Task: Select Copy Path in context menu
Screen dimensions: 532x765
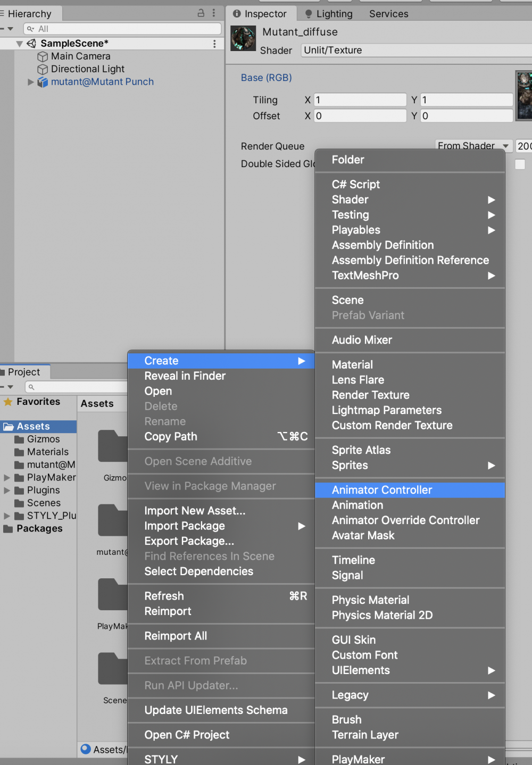Action: coord(221,437)
